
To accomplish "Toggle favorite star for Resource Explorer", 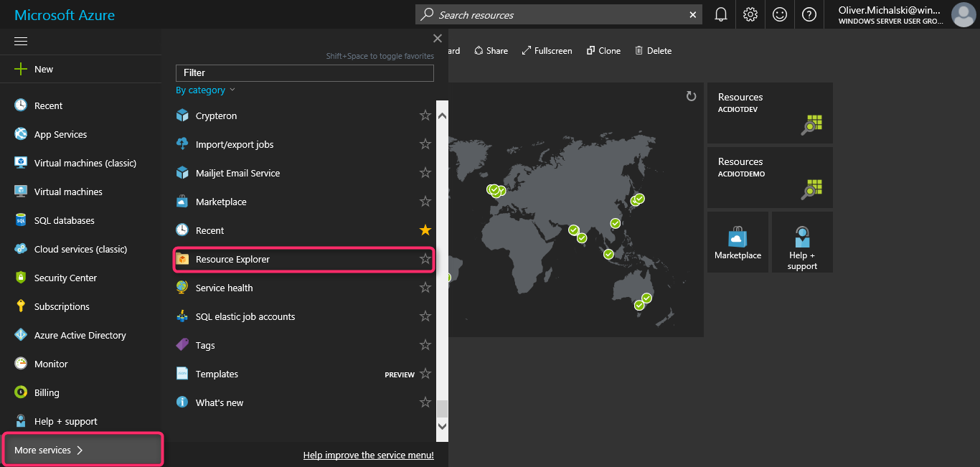I will click(425, 259).
